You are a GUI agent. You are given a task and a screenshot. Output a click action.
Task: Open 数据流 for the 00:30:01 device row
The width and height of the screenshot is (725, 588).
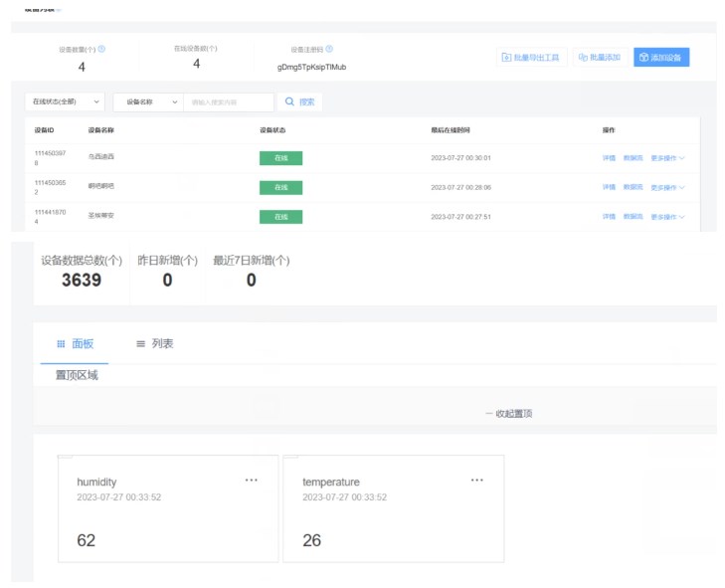633,158
